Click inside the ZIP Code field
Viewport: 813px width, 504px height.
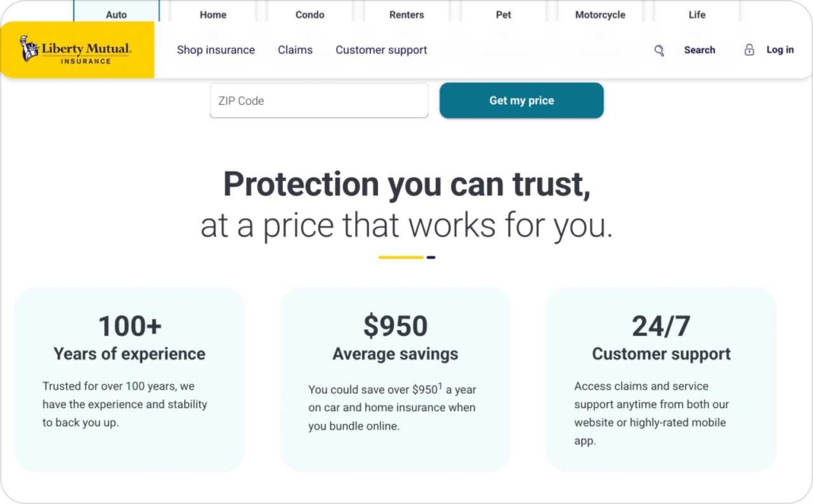[318, 100]
